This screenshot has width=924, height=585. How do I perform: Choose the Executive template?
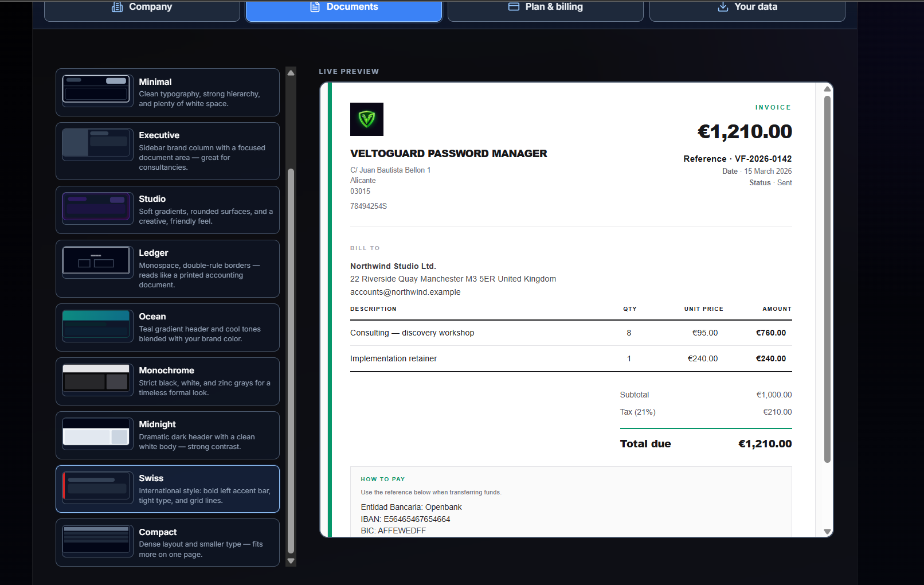(x=167, y=151)
